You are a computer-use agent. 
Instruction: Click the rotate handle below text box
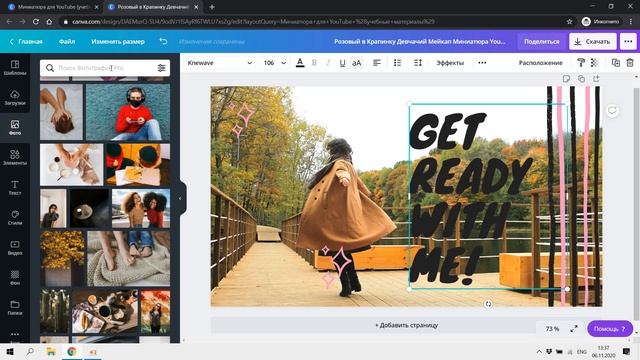[x=488, y=304]
